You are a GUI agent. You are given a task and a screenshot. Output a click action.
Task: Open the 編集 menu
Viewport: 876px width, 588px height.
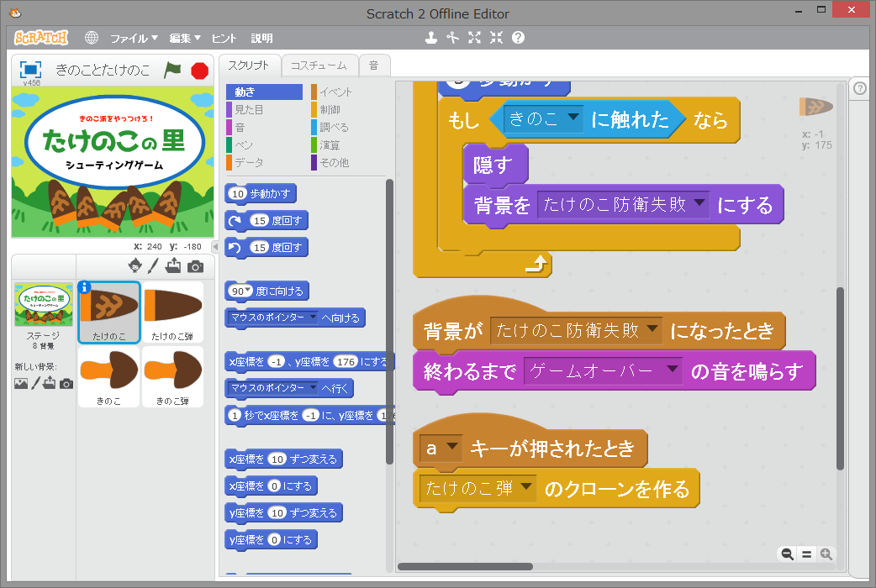tap(185, 38)
